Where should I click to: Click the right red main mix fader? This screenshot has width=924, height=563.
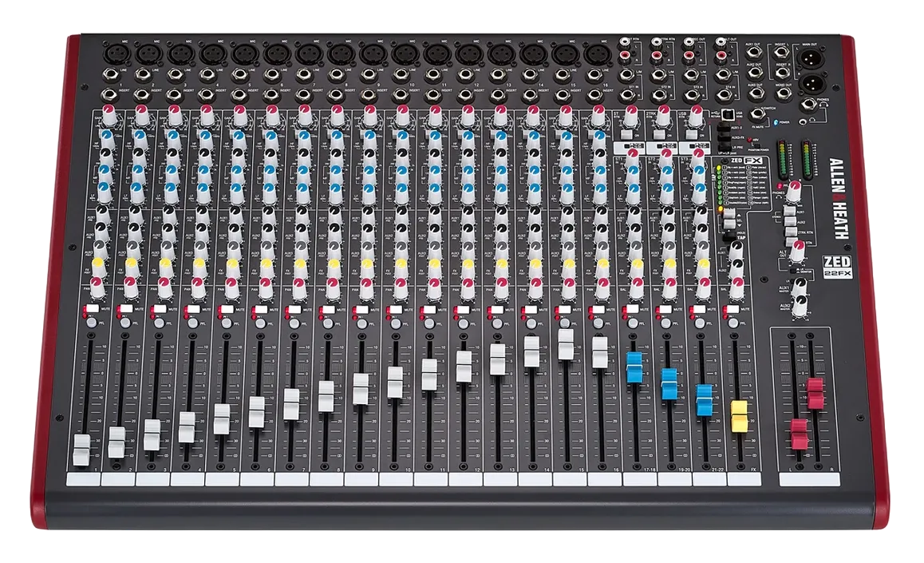815,394
